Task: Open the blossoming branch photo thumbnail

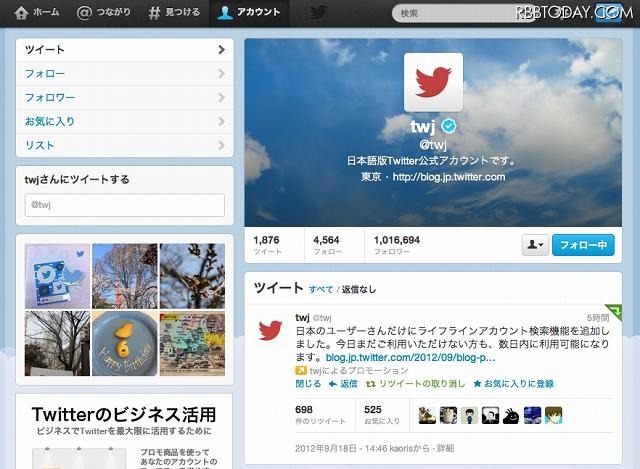Action: tap(192, 276)
